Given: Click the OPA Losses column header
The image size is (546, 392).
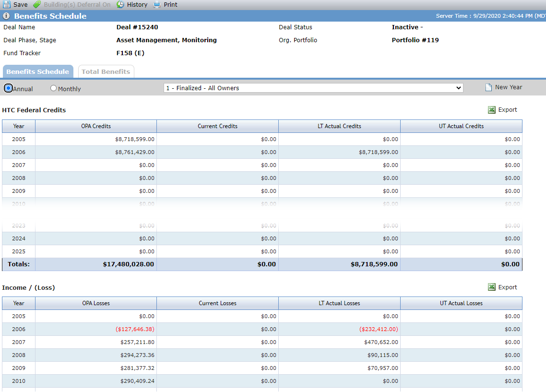Looking at the screenshot, I should 96,303.
